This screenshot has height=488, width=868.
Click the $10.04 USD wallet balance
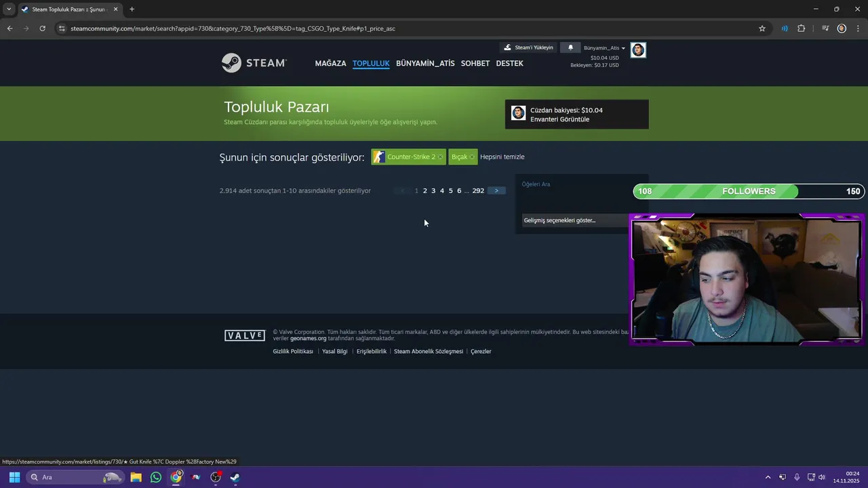(604, 58)
